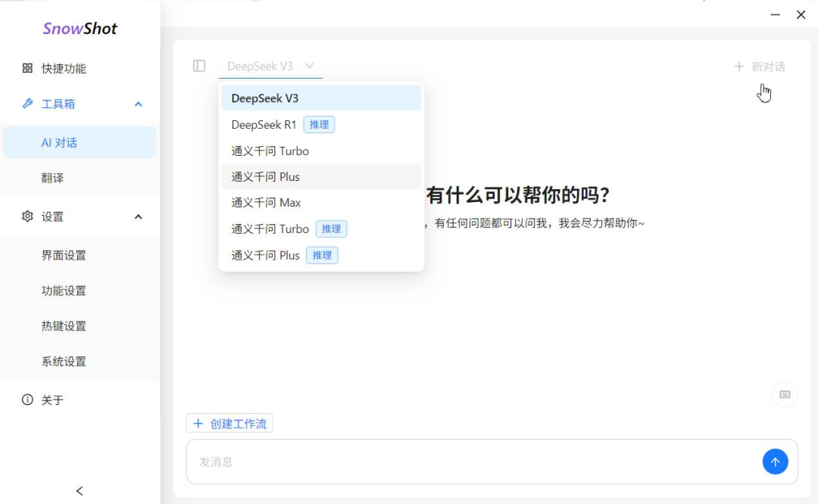Open 界面设置 from the sidebar
818x504 pixels.
coord(64,255)
